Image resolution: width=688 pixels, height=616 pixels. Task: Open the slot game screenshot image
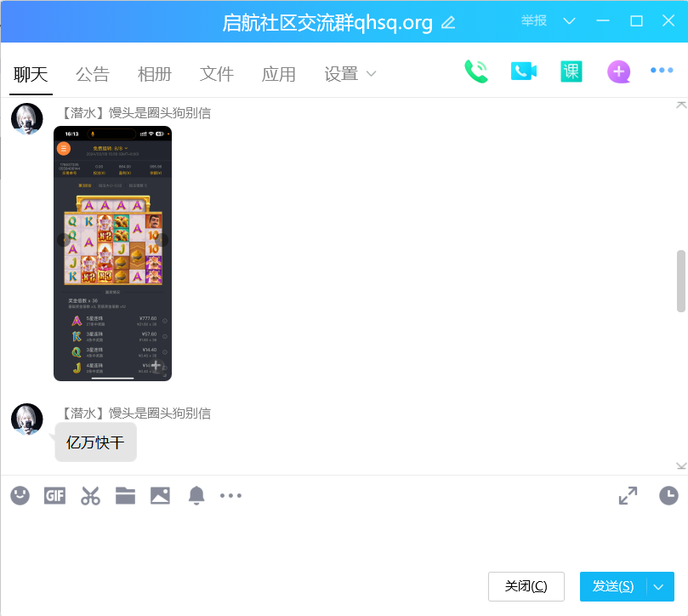click(x=112, y=254)
